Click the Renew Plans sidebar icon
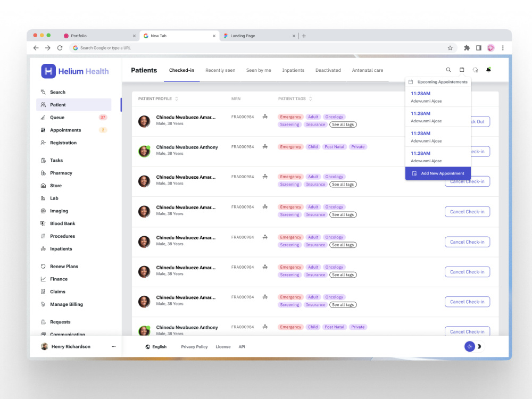 [x=43, y=267]
